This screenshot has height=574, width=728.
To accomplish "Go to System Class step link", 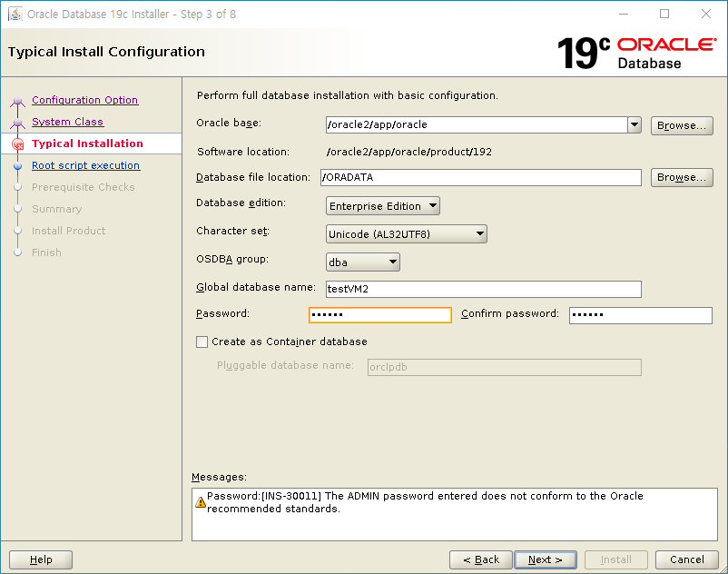I will (68, 122).
